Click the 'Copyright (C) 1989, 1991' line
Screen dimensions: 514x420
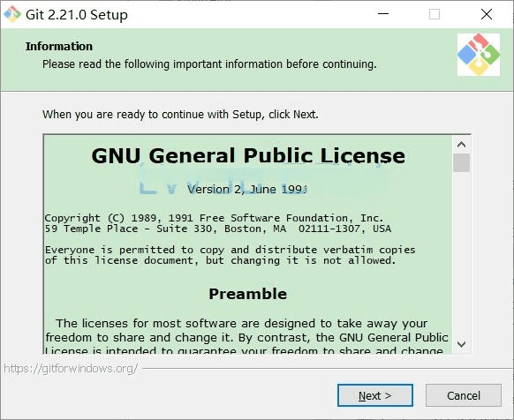214,218
